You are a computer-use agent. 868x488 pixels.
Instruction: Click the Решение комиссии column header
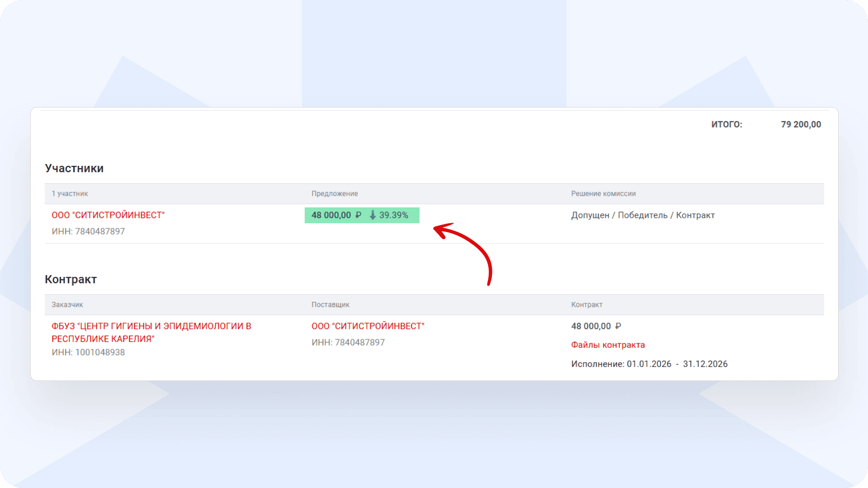pyautogui.click(x=603, y=193)
